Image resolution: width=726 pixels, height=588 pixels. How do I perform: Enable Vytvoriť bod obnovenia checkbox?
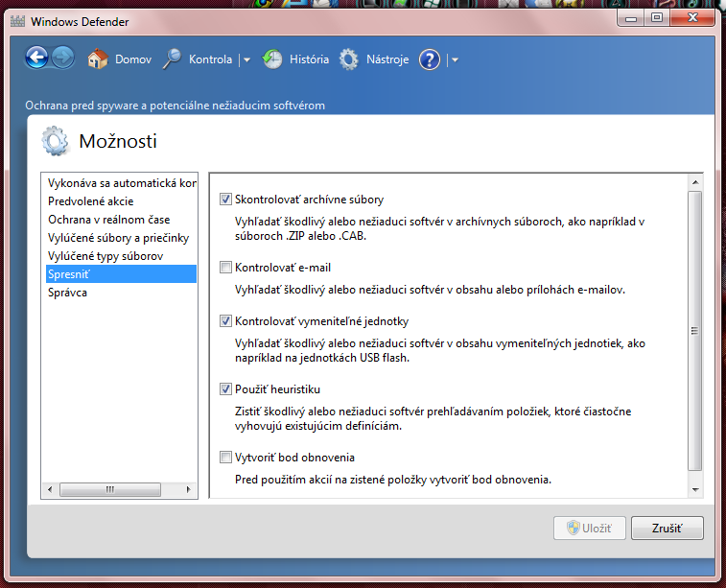225,458
